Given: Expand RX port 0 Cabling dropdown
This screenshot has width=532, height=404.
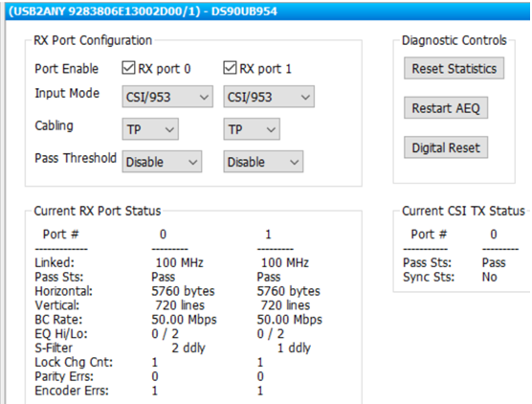Looking at the screenshot, I should click(150, 129).
